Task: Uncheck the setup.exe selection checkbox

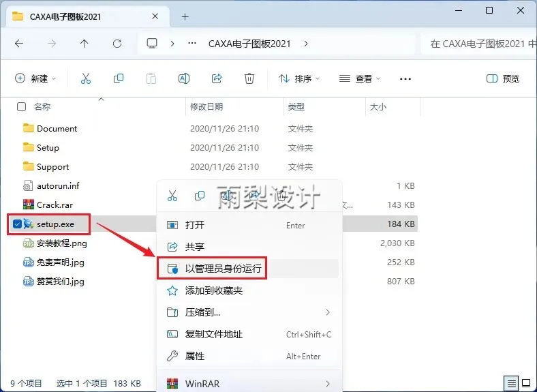Action: 17,224
